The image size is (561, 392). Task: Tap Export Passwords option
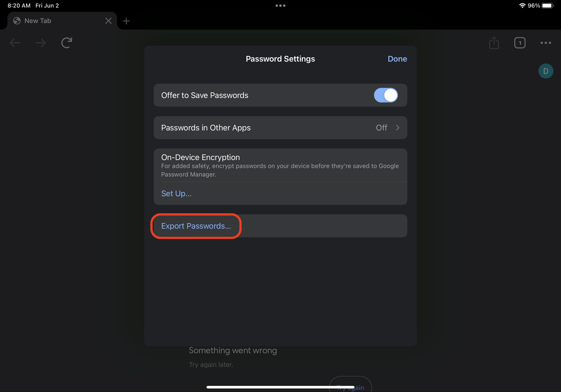click(196, 226)
